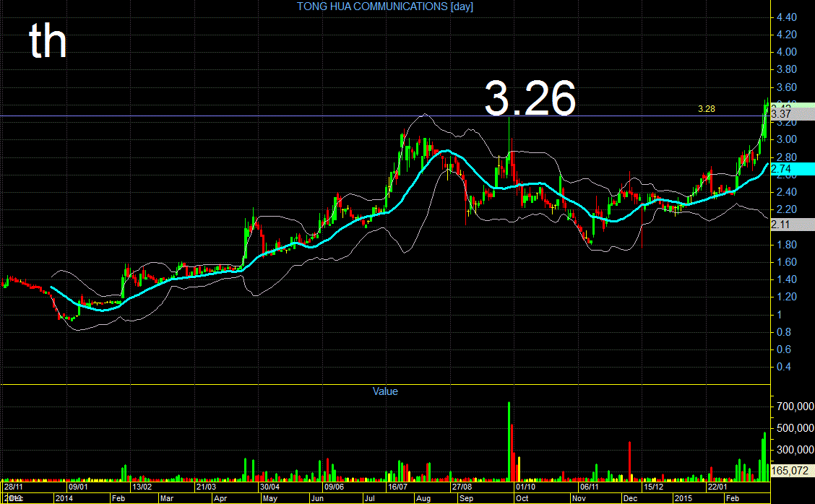Click the Sep month label
Image resolution: width=815 pixels, height=504 pixels.
467,498
